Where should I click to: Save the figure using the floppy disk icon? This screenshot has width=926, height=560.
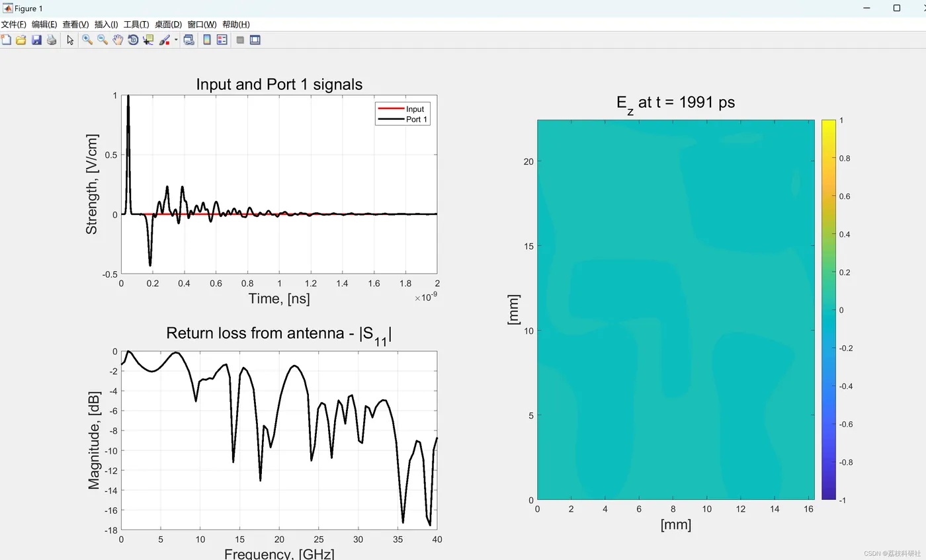coord(36,40)
